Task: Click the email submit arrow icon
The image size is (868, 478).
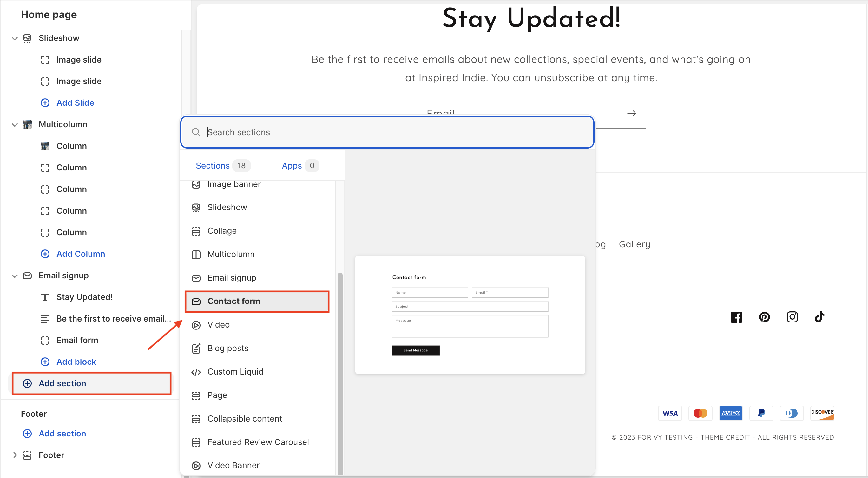Action: (x=631, y=113)
